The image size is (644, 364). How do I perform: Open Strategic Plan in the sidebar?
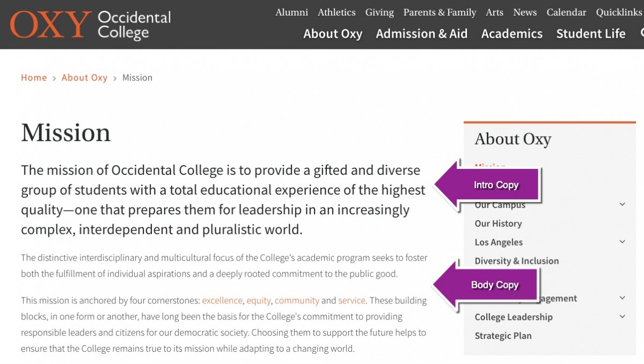[503, 336]
